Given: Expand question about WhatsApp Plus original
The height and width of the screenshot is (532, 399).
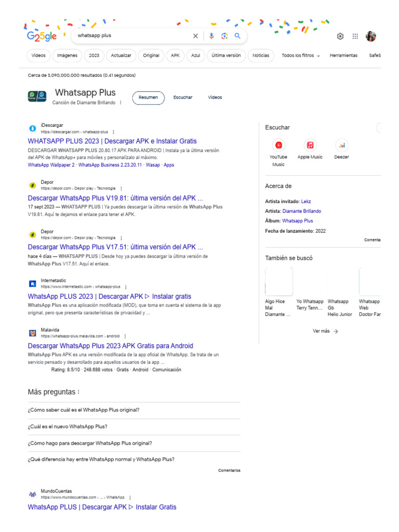Looking at the screenshot, I should [134, 410].
